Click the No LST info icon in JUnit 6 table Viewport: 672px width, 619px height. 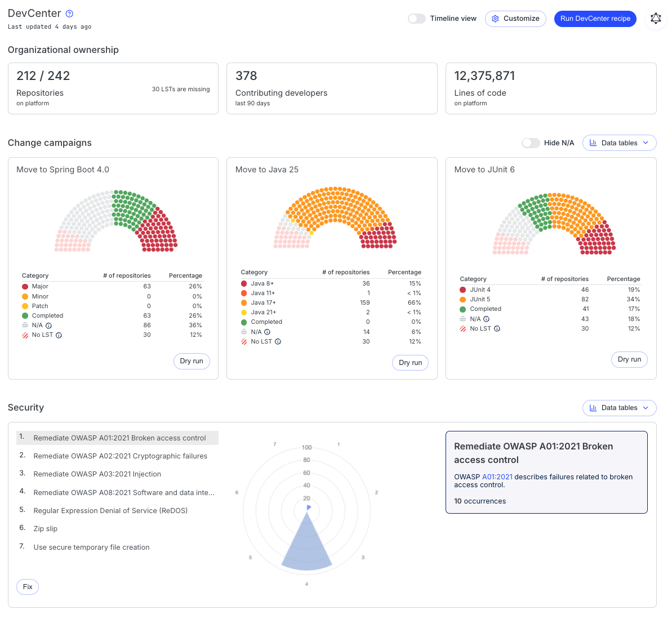pyautogui.click(x=497, y=329)
